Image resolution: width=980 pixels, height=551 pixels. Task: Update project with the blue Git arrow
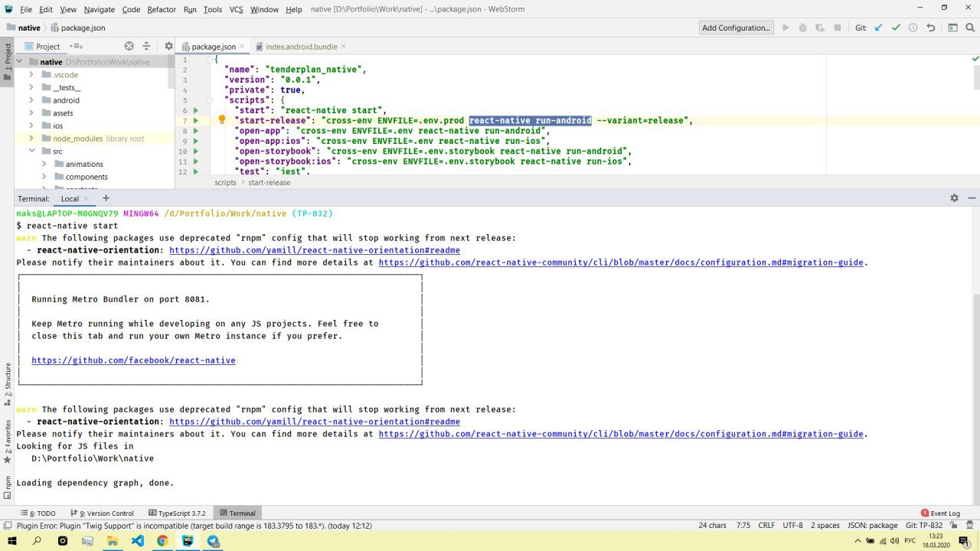point(878,28)
